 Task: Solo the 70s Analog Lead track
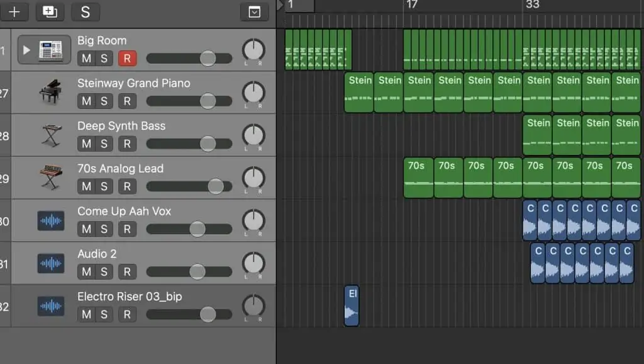[104, 186]
